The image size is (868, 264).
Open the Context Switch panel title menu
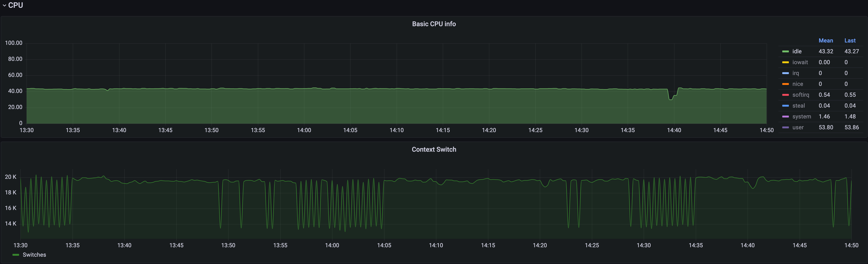(434, 150)
